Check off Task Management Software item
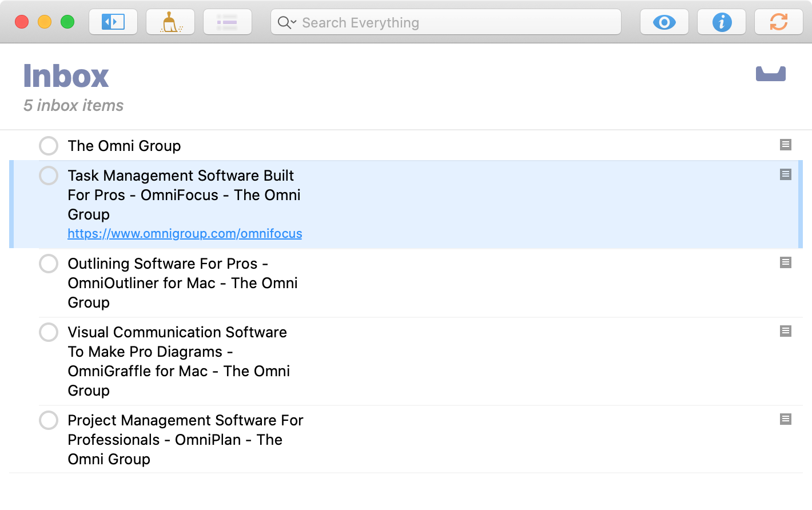Screen dimensions: 812x510 [49, 176]
